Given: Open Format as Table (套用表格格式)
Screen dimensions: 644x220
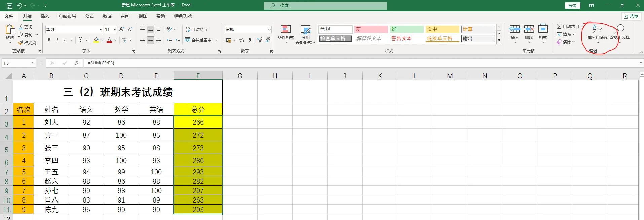Looking at the screenshot, I should pyautogui.click(x=305, y=34).
